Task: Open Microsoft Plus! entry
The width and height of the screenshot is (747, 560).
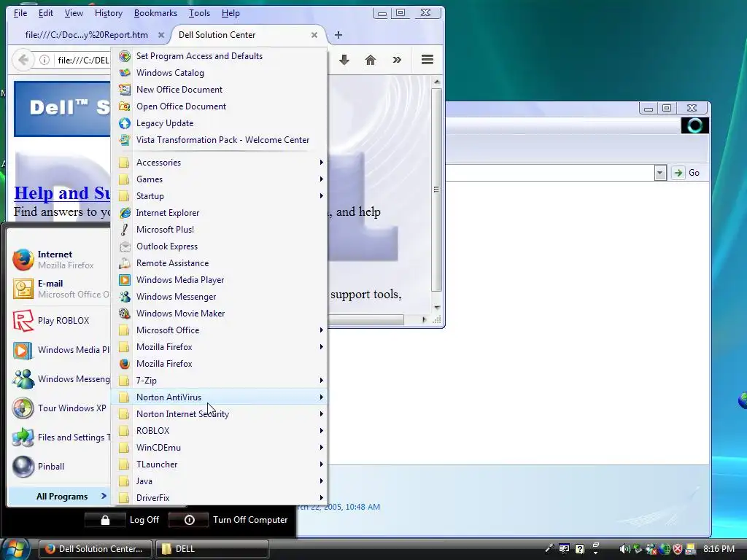Action: pos(219,230)
